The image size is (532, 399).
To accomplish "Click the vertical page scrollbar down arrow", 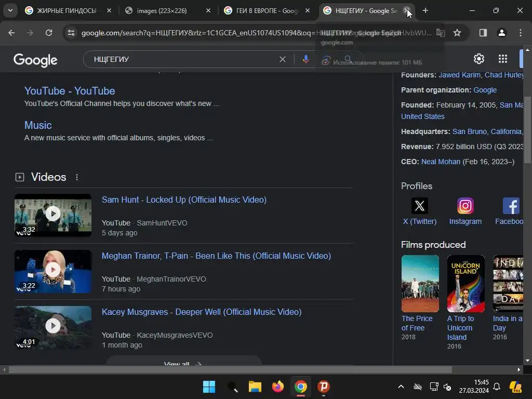I will 527,361.
